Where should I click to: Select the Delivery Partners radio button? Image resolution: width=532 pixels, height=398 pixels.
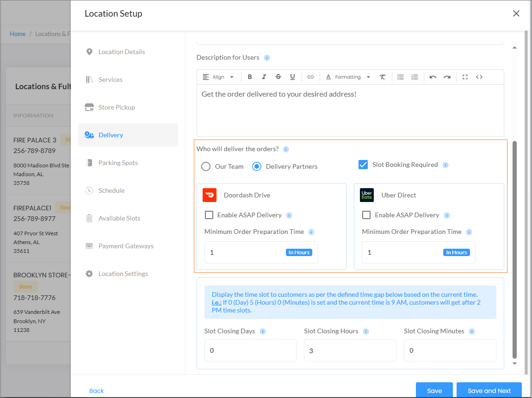click(257, 166)
